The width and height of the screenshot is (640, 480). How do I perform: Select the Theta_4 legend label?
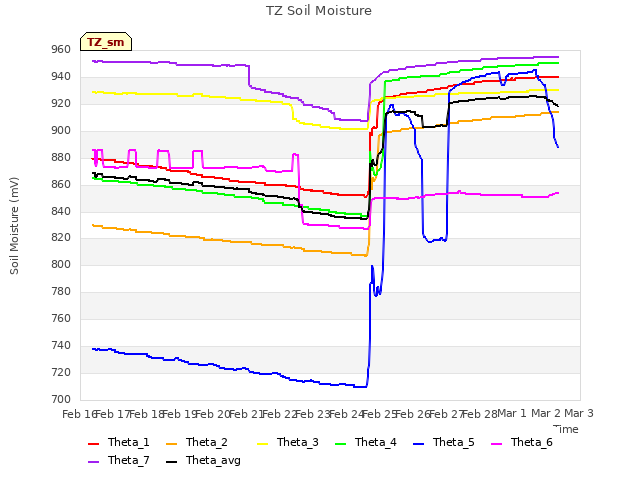[376, 442]
